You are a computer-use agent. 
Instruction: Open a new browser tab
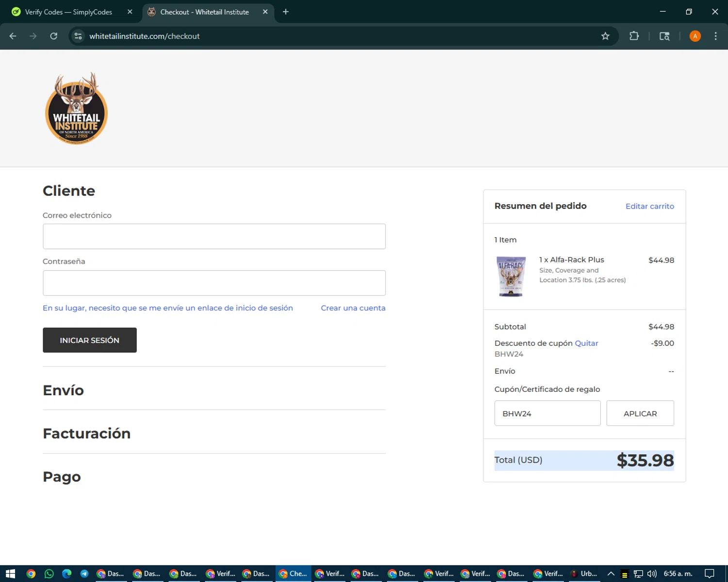pyautogui.click(x=285, y=12)
